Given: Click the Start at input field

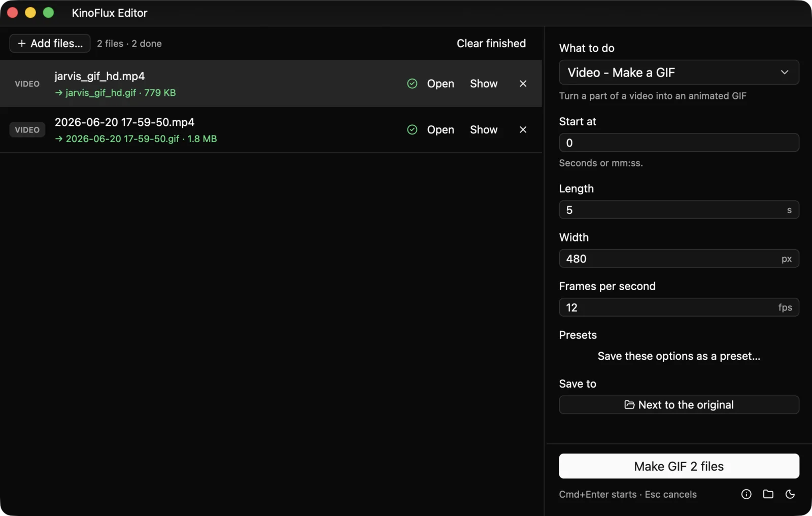Looking at the screenshot, I should (679, 143).
